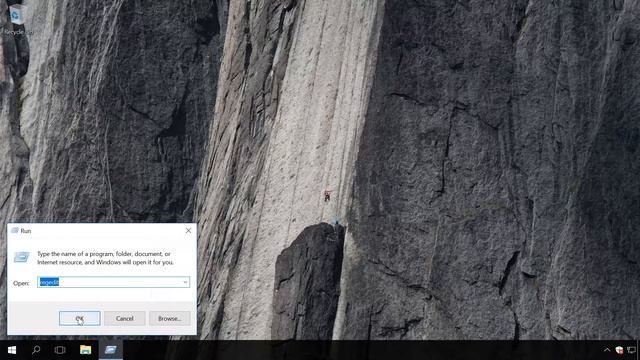Close the Run dialog window
The width and height of the screenshot is (640, 360).
[188, 231]
